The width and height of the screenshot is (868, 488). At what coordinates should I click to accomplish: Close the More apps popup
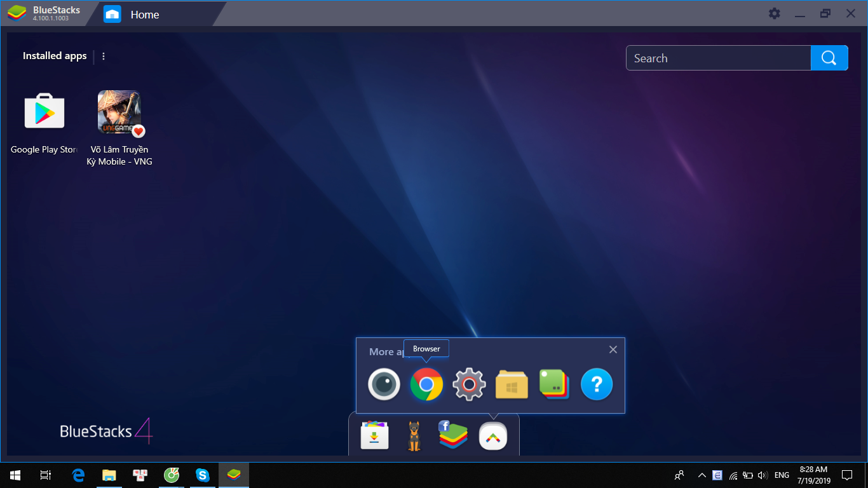click(613, 349)
